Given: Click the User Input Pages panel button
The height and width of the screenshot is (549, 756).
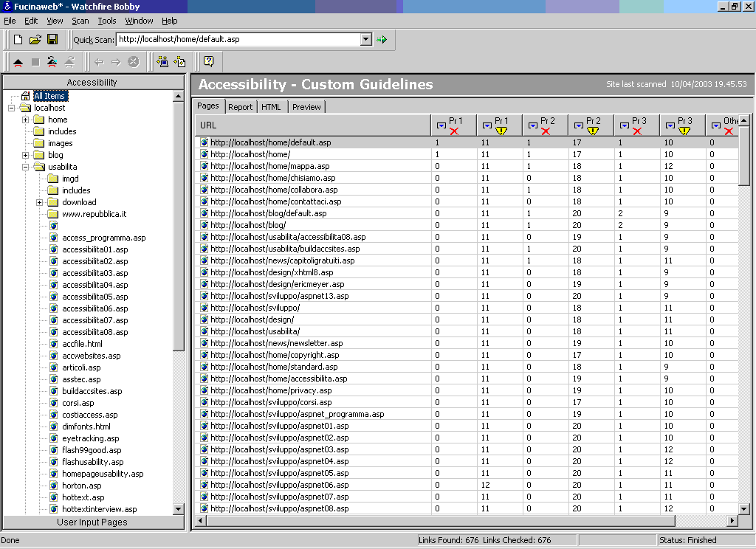Looking at the screenshot, I should pos(92,522).
